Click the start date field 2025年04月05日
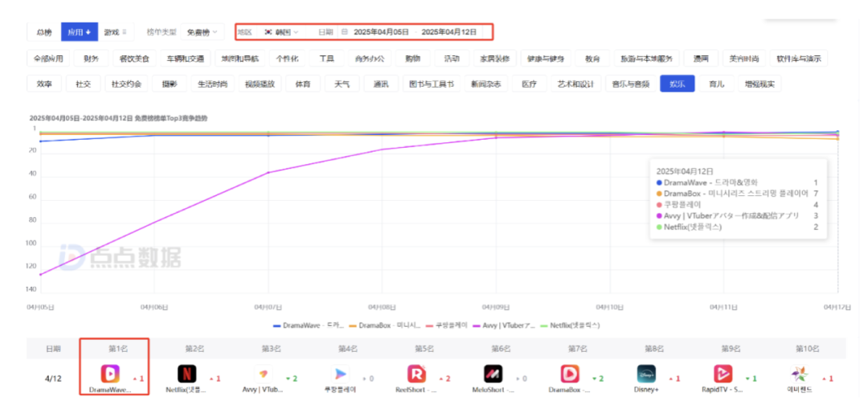 click(x=381, y=32)
